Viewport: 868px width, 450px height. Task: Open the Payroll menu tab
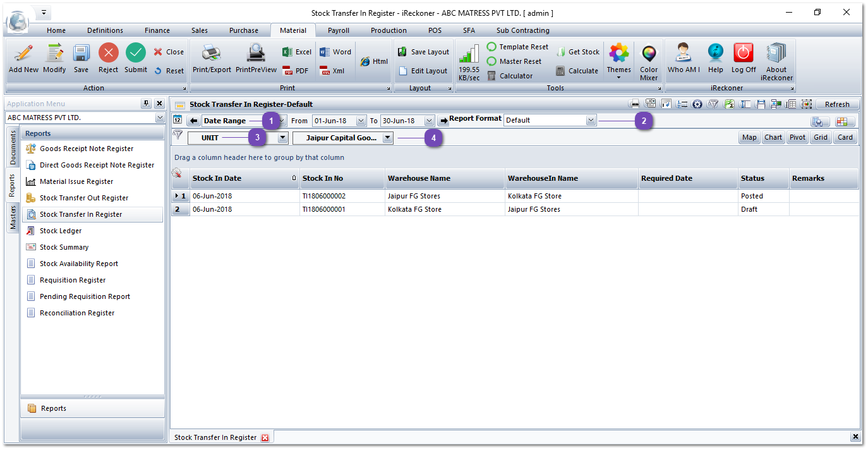pyautogui.click(x=338, y=30)
